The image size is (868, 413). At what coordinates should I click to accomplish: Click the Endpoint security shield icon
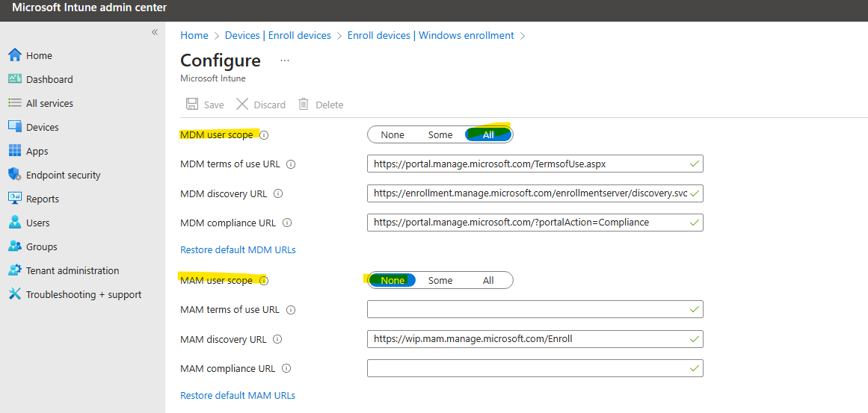pyautogui.click(x=15, y=175)
